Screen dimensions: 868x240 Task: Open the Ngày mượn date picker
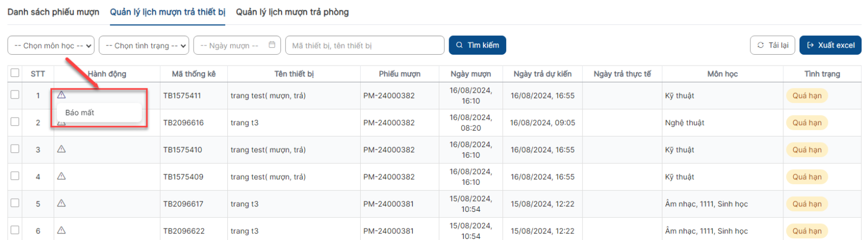point(237,46)
